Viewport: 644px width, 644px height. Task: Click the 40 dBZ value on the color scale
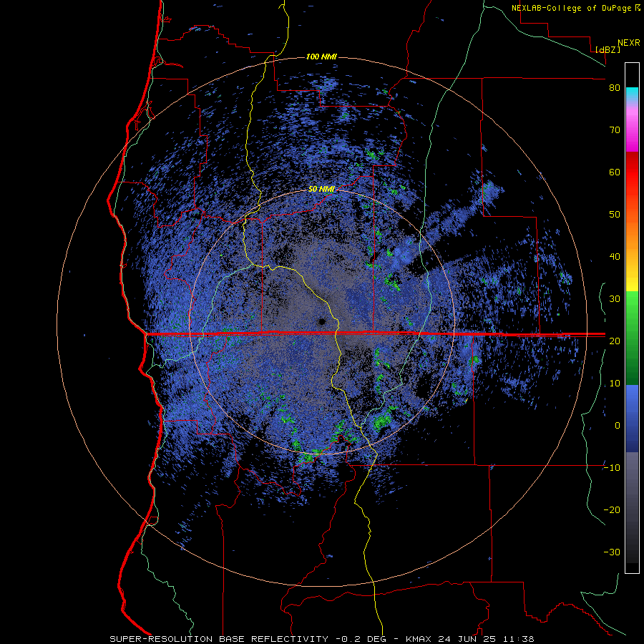[615, 257]
